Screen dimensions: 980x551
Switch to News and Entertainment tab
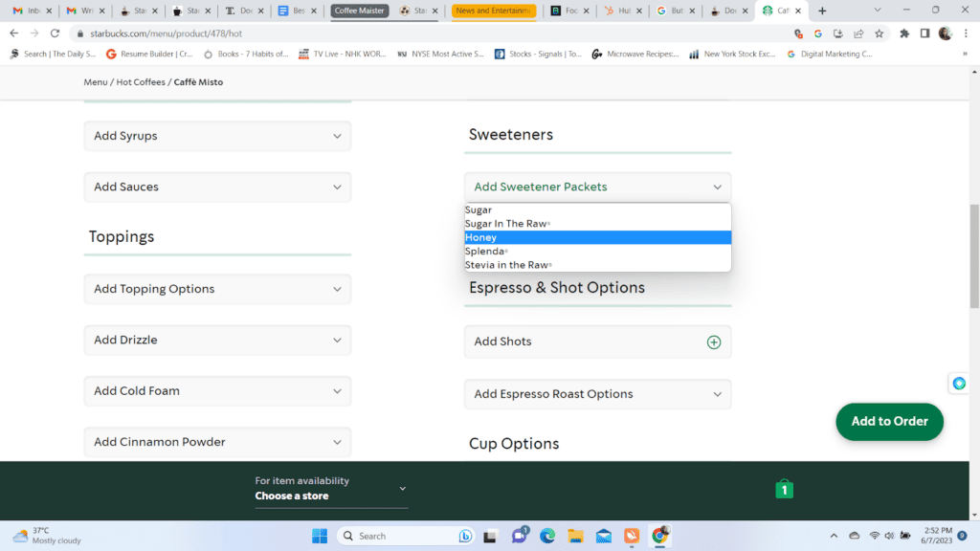pyautogui.click(x=493, y=11)
